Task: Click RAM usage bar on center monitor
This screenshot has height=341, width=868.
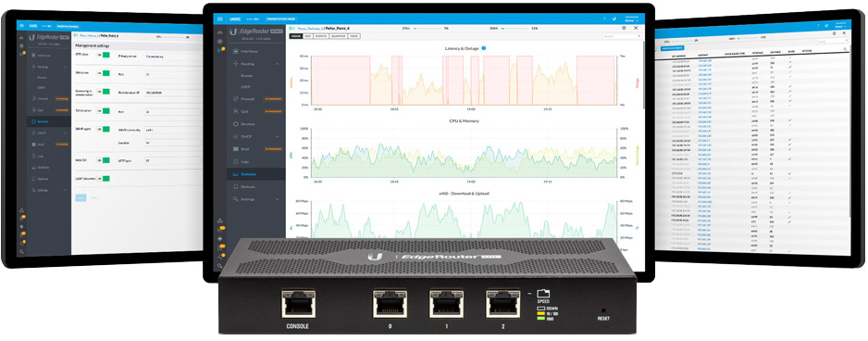Action: (x=515, y=29)
